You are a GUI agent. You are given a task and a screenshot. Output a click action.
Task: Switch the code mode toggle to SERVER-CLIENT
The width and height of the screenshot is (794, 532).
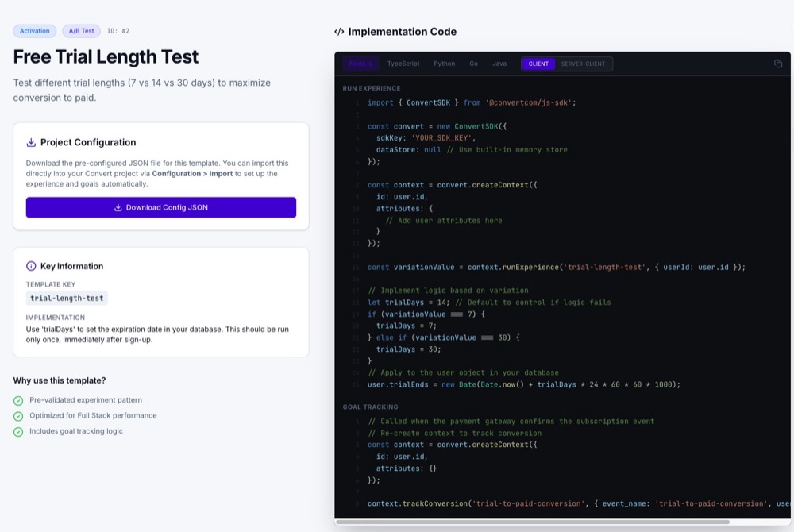pyautogui.click(x=584, y=64)
